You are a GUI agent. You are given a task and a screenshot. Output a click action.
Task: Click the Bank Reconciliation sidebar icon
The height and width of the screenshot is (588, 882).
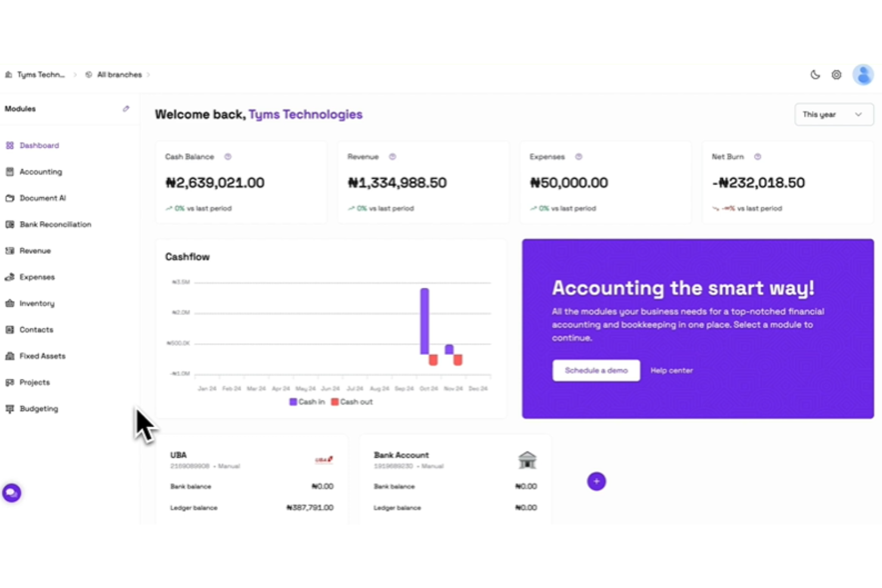10,224
